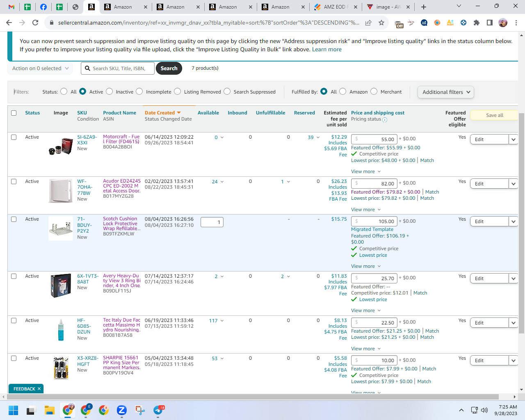Open a new browser tab
Viewport: 525px width, 420px height.
tap(424, 7)
